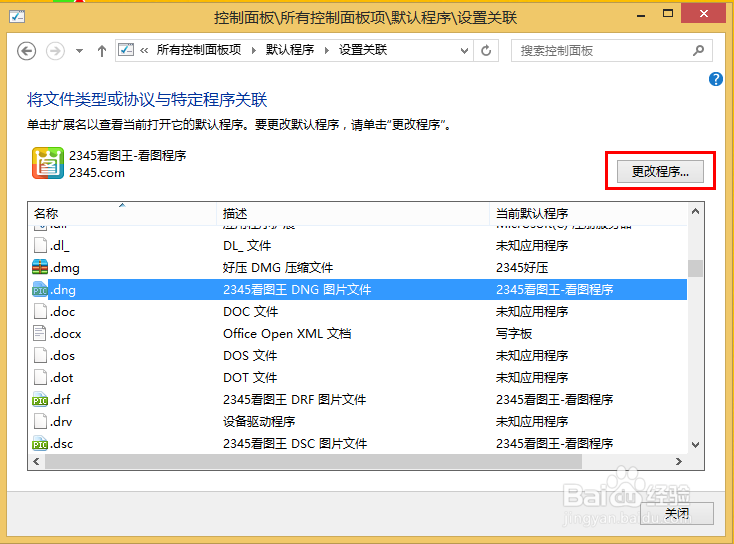
Task: Click the horizontal scrollbar thumb
Action: pos(313,462)
